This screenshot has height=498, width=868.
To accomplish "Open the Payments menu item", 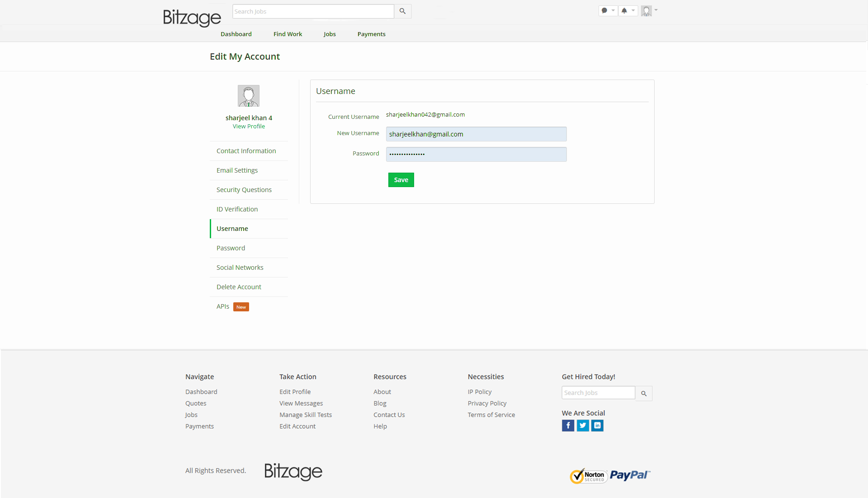I will pos(371,34).
